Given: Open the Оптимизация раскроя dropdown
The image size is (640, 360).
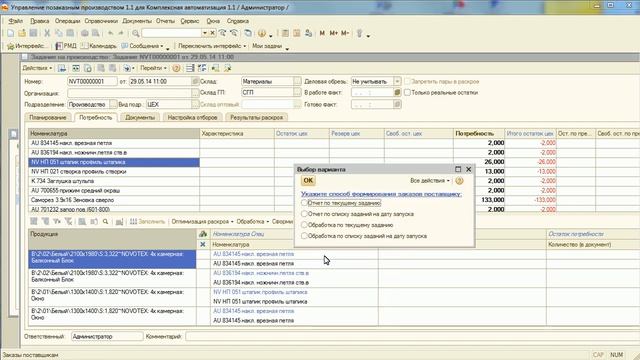Looking at the screenshot, I should click(202, 222).
